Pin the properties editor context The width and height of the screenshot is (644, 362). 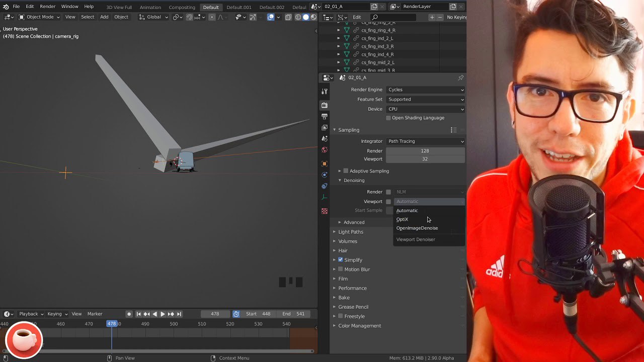(460, 78)
